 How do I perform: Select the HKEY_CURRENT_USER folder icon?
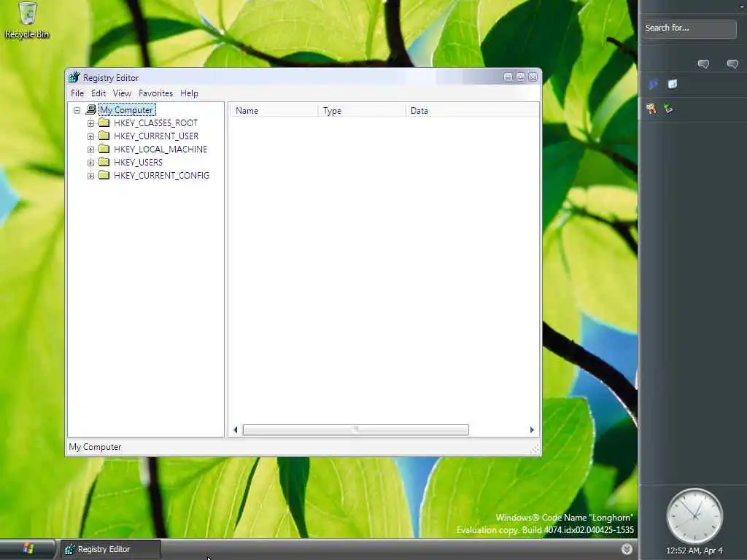[x=104, y=136]
